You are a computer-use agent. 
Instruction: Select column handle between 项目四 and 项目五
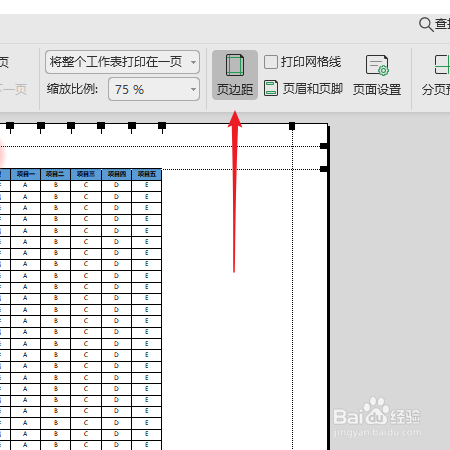tap(132, 126)
